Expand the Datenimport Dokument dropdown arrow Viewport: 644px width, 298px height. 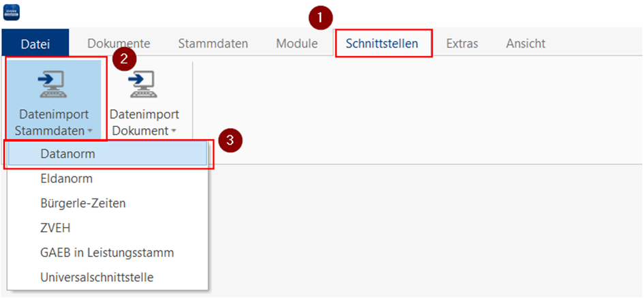point(174,131)
